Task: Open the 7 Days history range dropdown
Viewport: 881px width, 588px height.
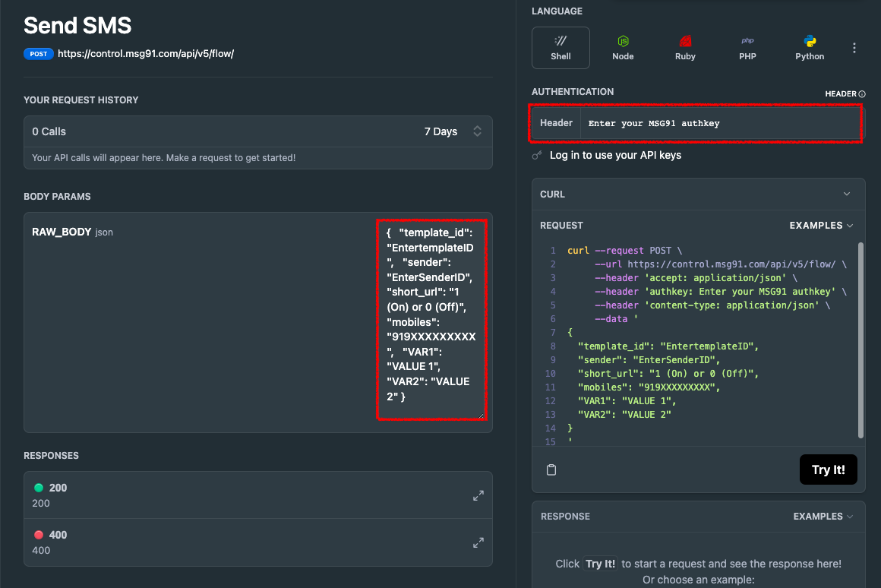Action: tap(453, 131)
